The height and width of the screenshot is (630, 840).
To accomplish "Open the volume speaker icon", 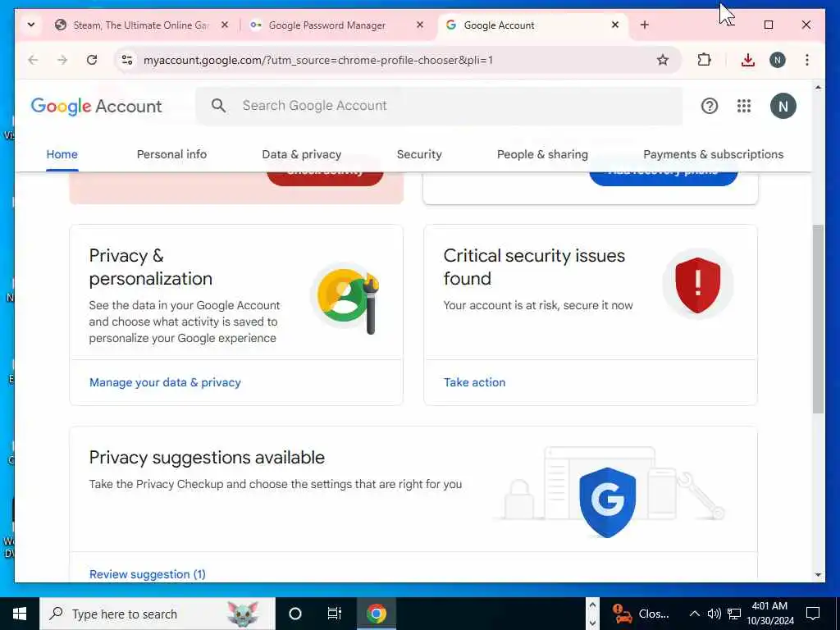I will (x=714, y=614).
